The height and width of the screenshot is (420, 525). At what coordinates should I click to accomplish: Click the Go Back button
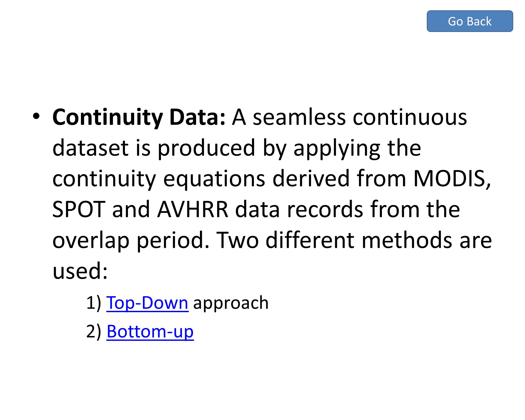coord(470,21)
